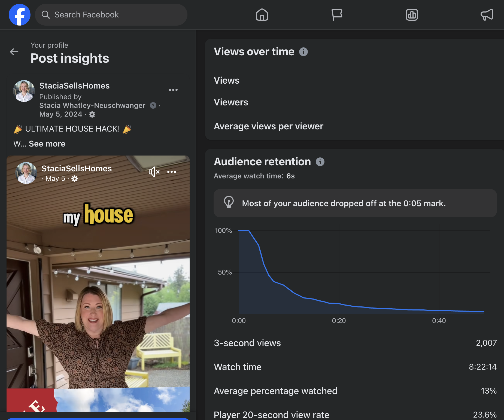Viewport: 504px width, 420px height.
Task: Open the Ads megaphone tab
Action: [x=487, y=15]
